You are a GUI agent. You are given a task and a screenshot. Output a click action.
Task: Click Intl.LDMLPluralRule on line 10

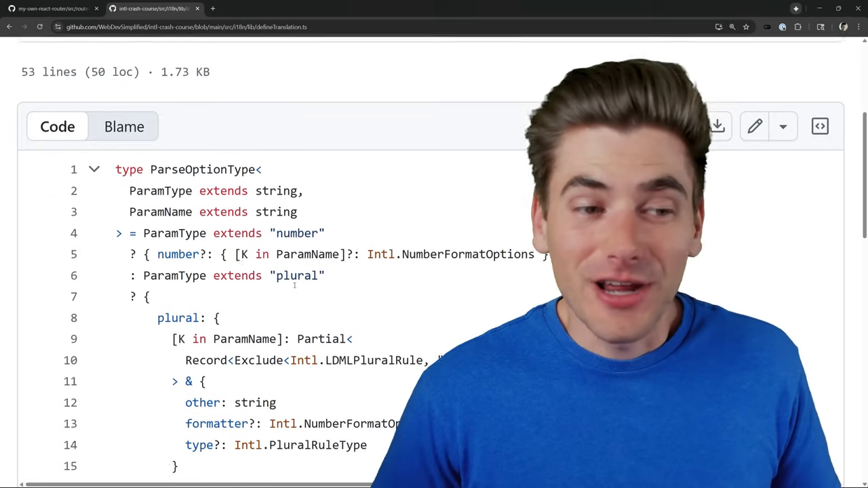tap(356, 361)
